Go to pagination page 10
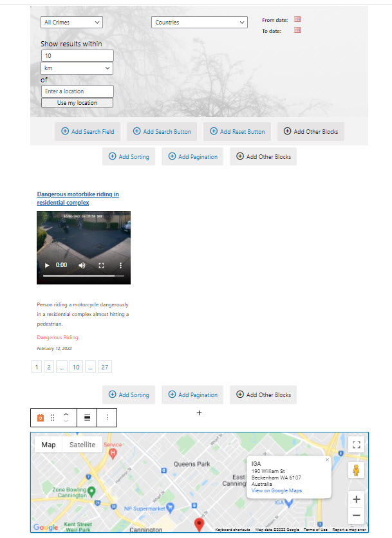 coord(76,367)
